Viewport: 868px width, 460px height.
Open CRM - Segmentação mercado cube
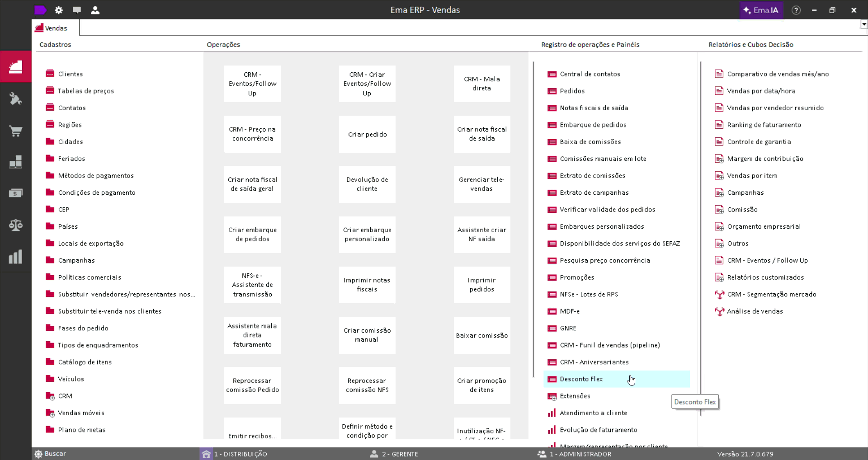(772, 294)
